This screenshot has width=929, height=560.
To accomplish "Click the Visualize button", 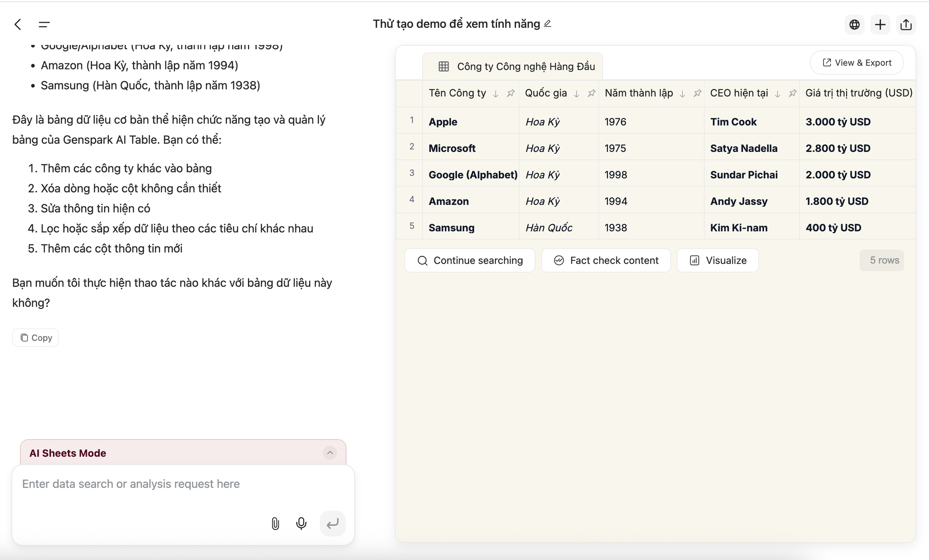I will [718, 260].
